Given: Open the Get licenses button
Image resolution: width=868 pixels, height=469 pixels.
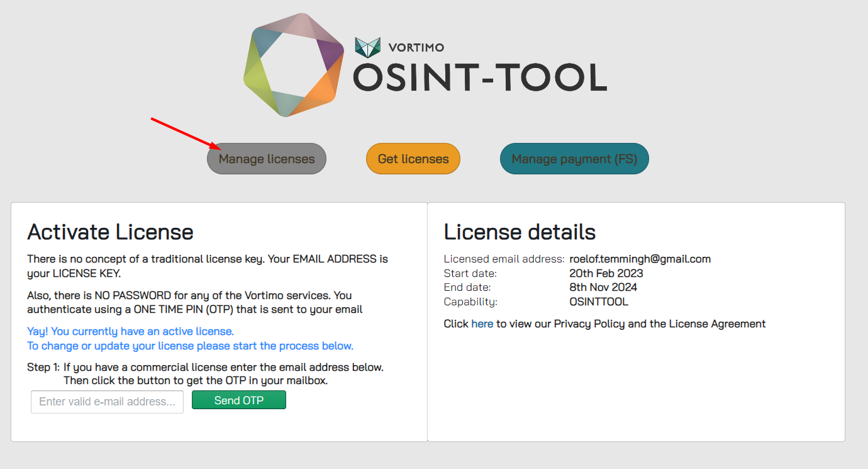Looking at the screenshot, I should click(x=413, y=159).
